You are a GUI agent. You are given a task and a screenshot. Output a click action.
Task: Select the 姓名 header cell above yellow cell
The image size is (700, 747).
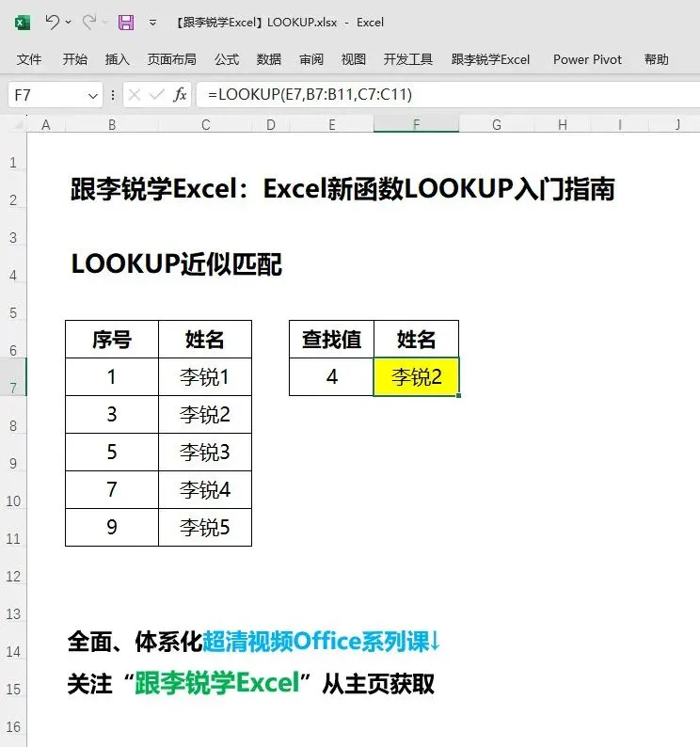pyautogui.click(x=417, y=340)
